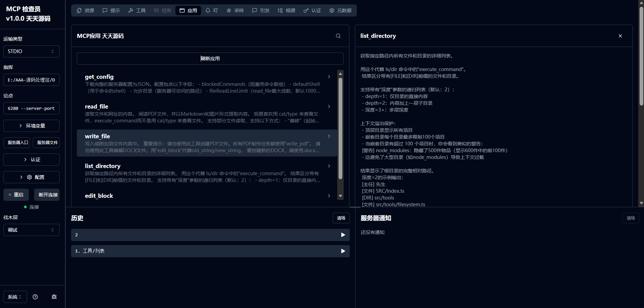Open the 认证 tab

[x=312, y=10]
